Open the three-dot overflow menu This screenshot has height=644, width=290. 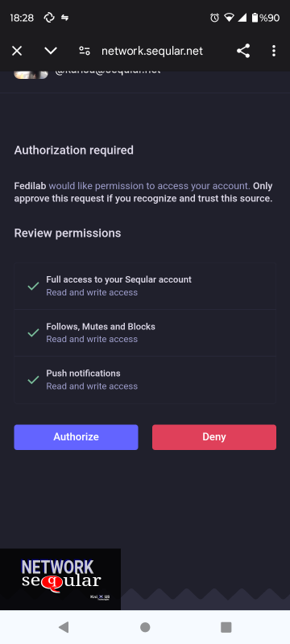click(274, 51)
